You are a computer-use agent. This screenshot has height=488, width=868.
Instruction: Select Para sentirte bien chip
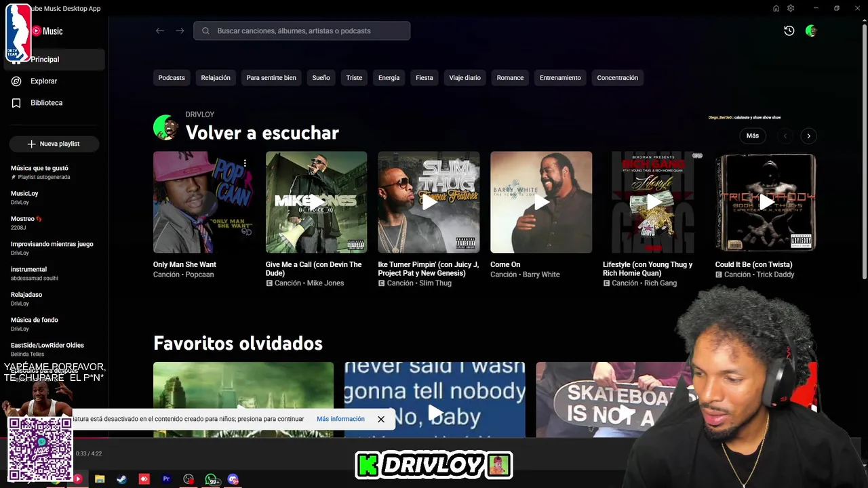coord(271,78)
